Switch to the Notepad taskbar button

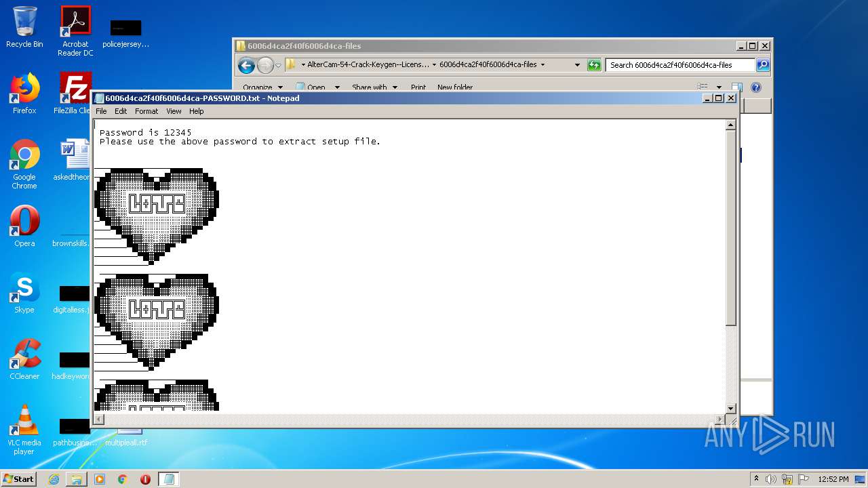pos(169,479)
